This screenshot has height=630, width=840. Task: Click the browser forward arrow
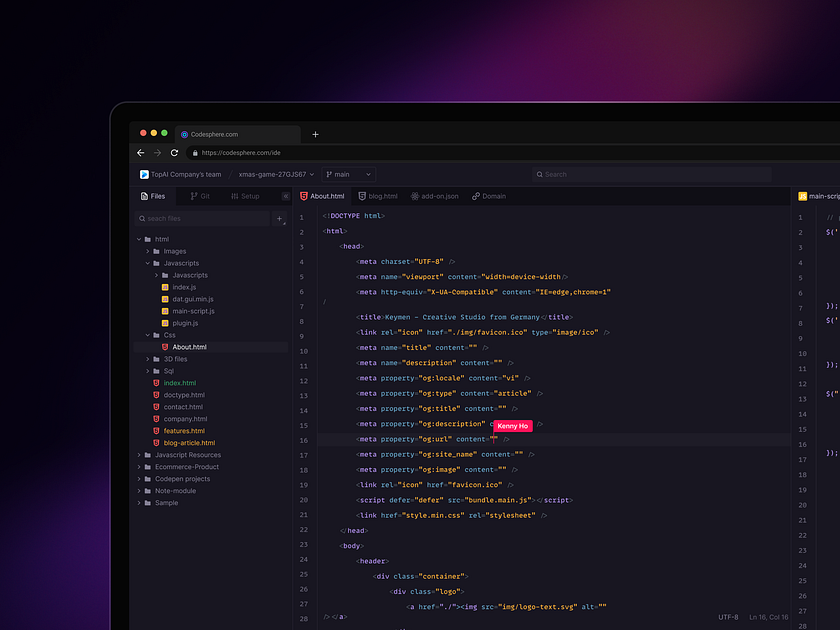tap(157, 153)
